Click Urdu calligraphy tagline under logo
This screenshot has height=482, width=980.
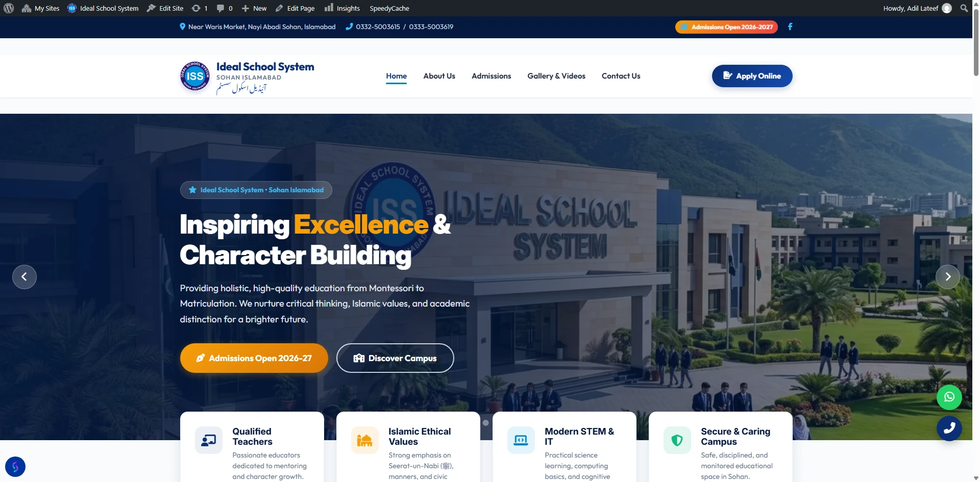point(241,89)
